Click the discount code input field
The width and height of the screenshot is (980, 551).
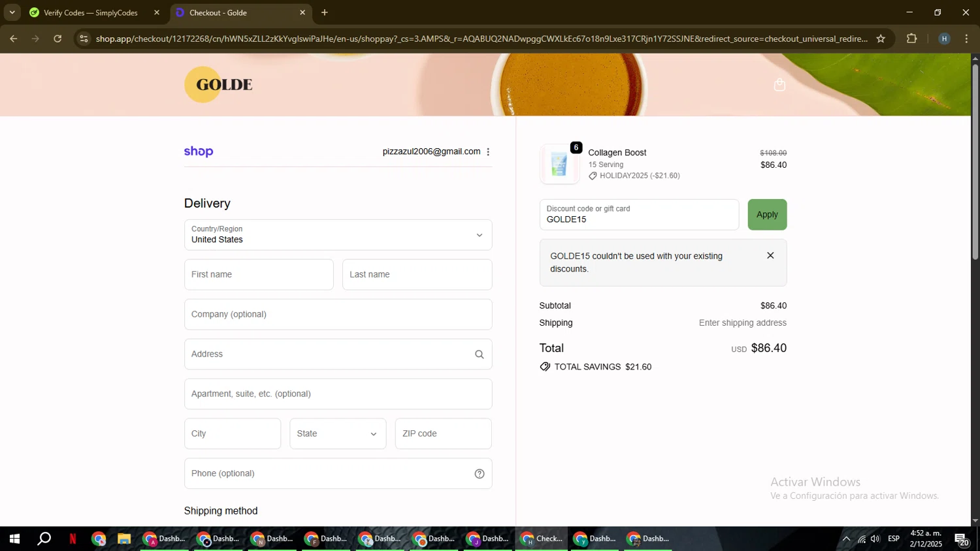(639, 215)
